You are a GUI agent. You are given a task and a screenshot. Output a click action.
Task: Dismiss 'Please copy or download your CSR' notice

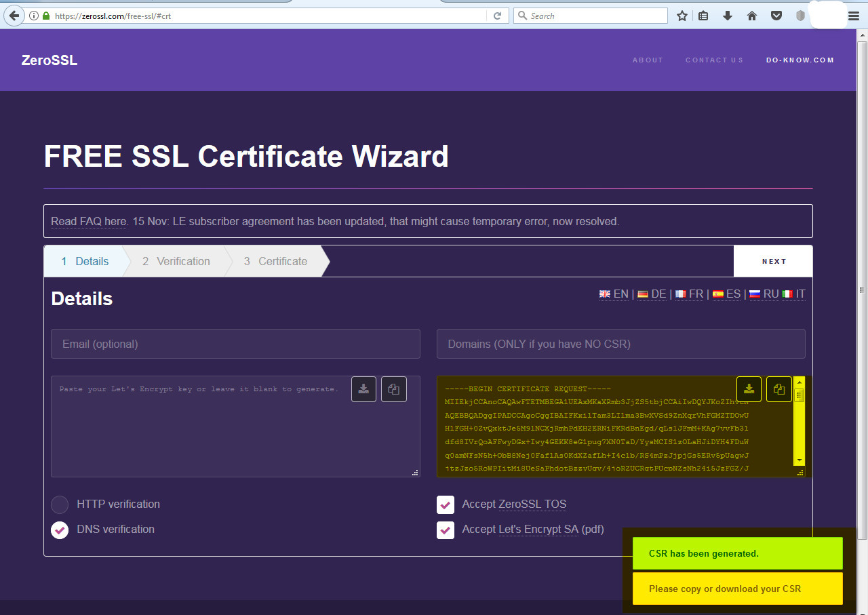tap(738, 589)
